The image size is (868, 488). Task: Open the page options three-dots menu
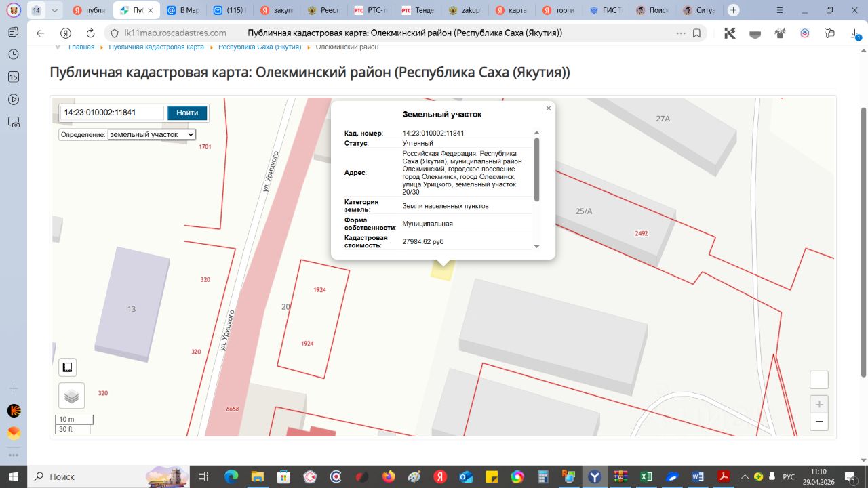tap(681, 33)
